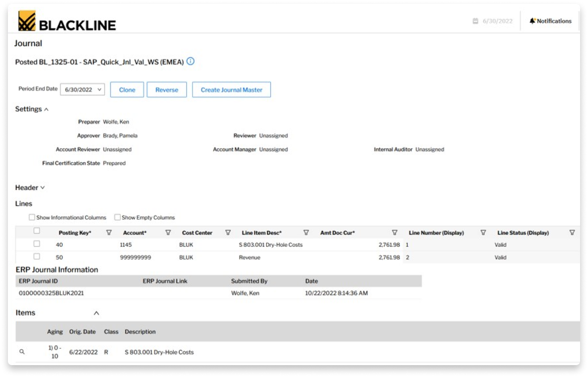Toggle the select-all lines header checkbox
The image size is (588, 377).
coord(37,231)
